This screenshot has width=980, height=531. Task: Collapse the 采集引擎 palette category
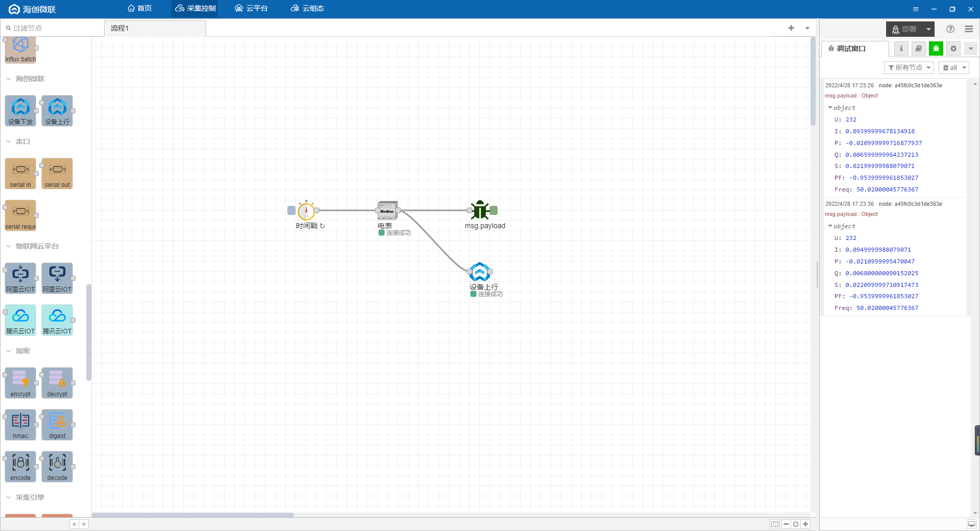tap(9, 497)
